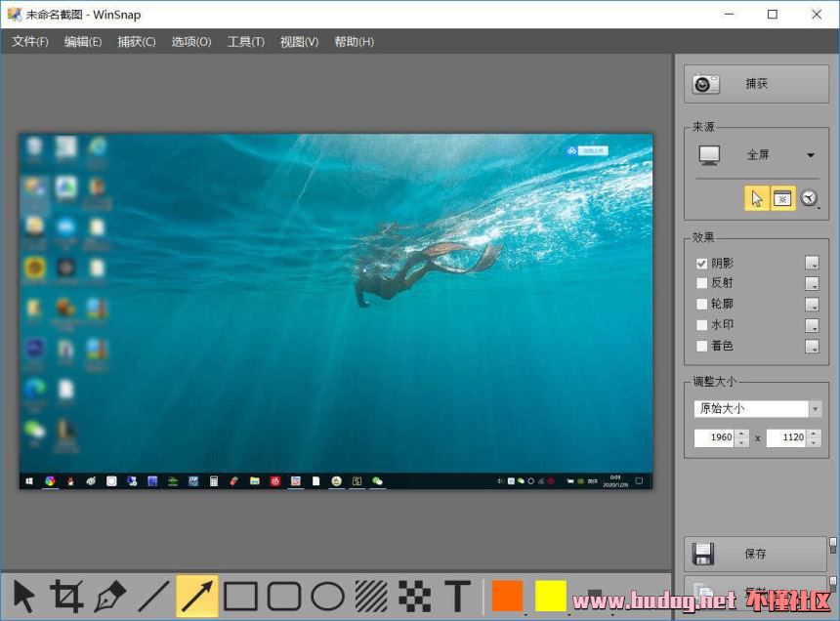Screen dimensions: 840x621
Task: Open the 编辑(E) menu
Action: tap(83, 42)
